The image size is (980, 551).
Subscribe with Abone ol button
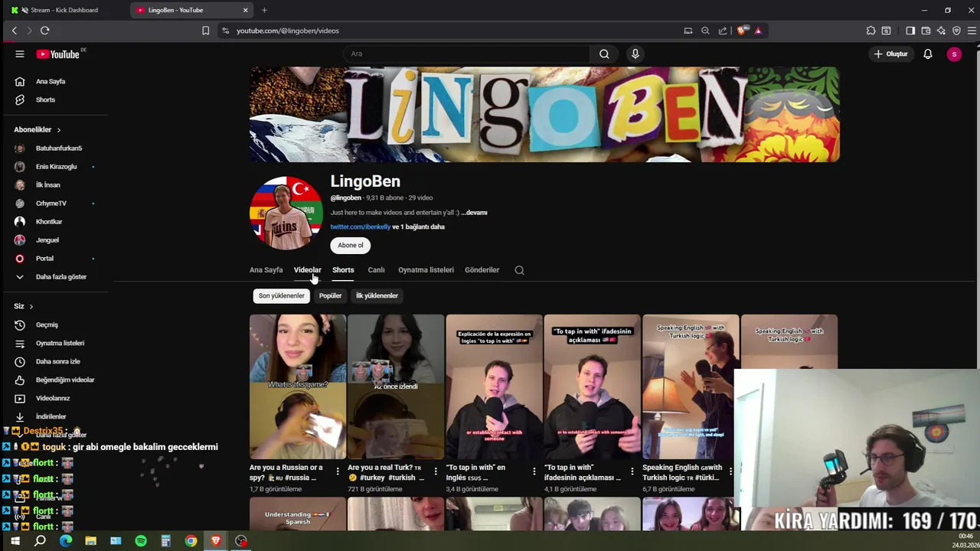coord(351,245)
